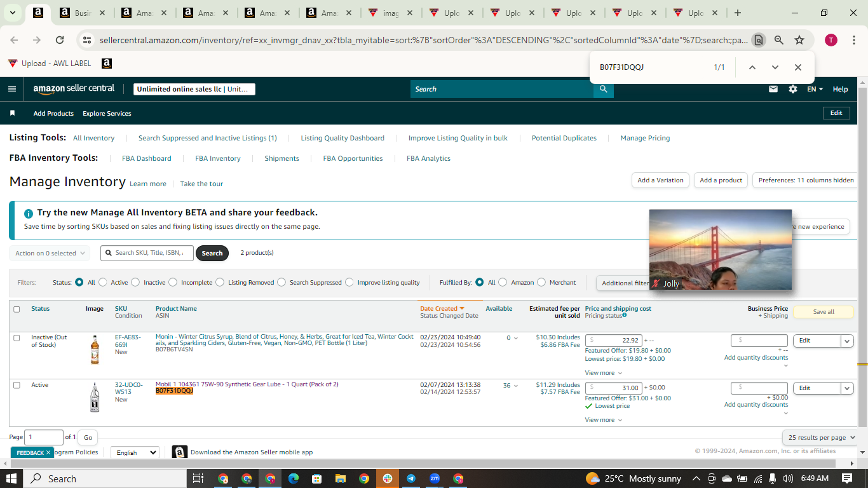Open the Windows Start menu
868x488 pixels.
11,478
